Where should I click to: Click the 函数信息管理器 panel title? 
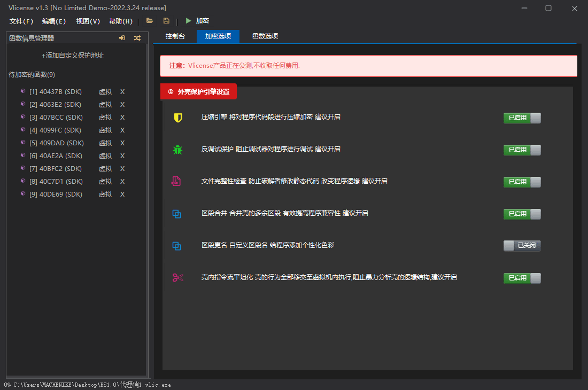tap(32, 38)
